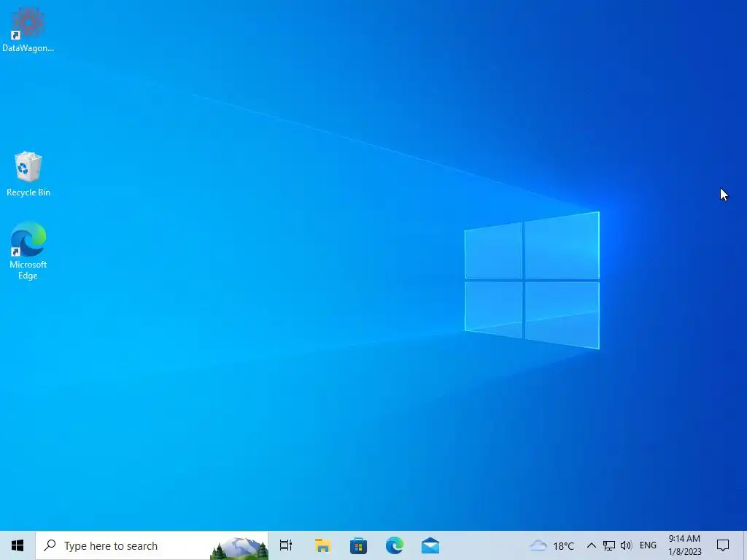Show hidden system tray icons
This screenshot has height=560, width=747.
point(591,545)
